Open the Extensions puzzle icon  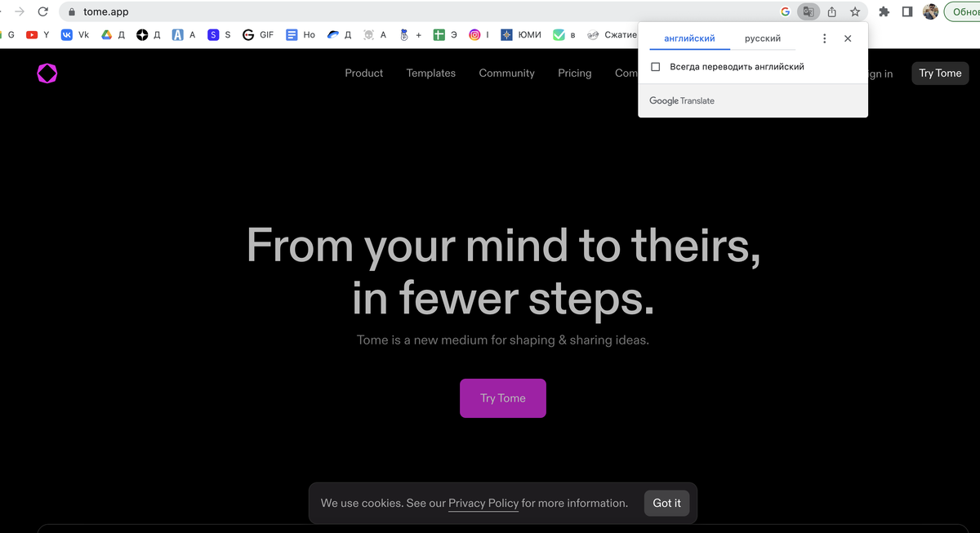(884, 12)
